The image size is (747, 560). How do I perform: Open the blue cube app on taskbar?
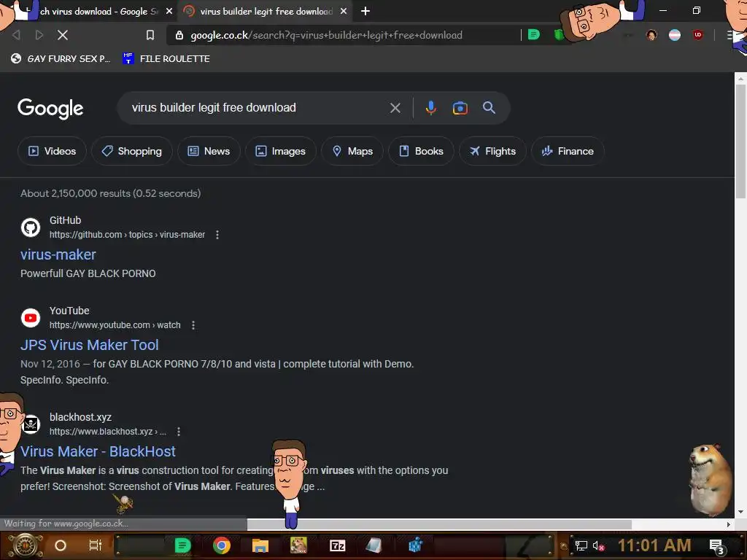[x=415, y=545]
